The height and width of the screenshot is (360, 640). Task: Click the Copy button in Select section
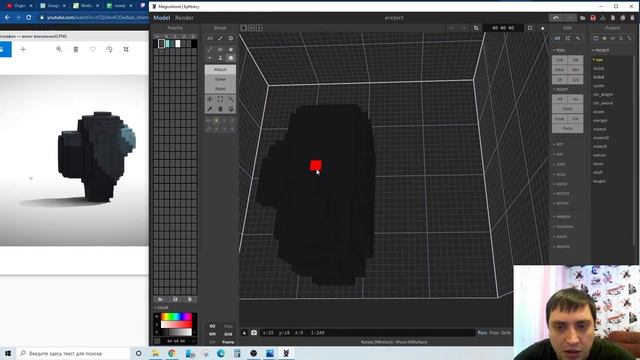coord(560,118)
